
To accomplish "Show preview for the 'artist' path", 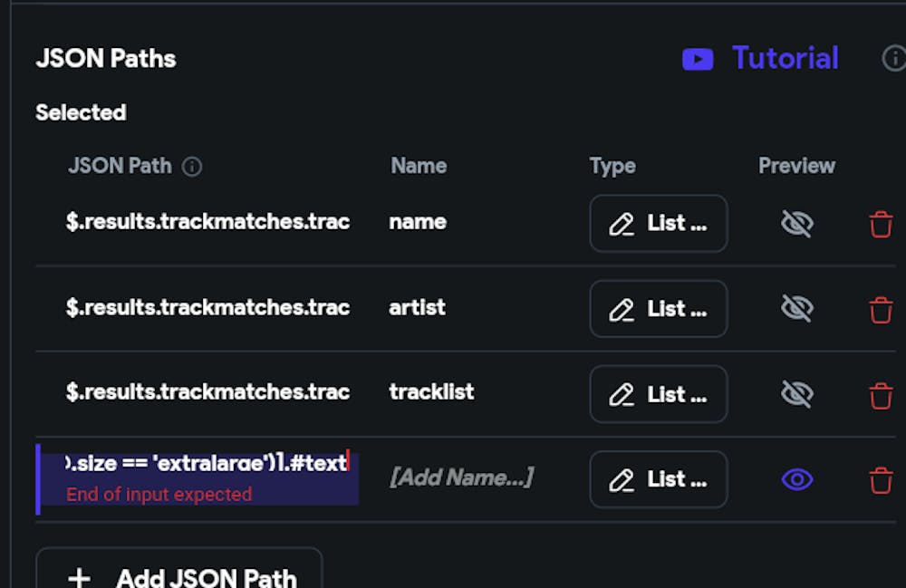I will (796, 310).
